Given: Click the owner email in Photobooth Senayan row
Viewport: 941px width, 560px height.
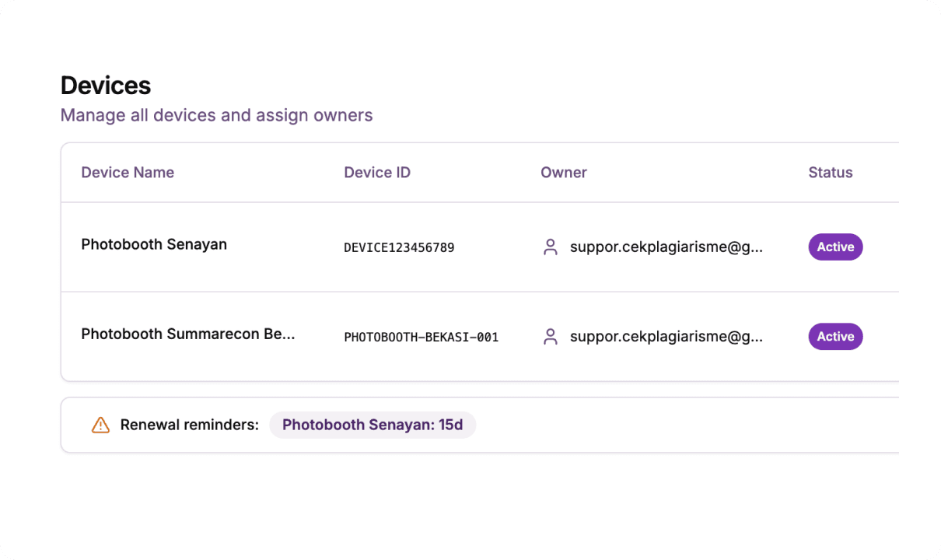Looking at the screenshot, I should 666,247.
